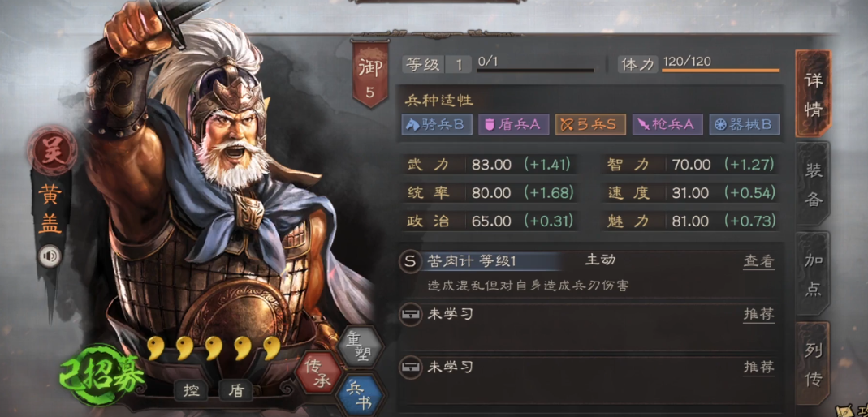Screen dimensions: 868x417
Task: Open the 重塑 hexagon button
Action: tap(361, 345)
